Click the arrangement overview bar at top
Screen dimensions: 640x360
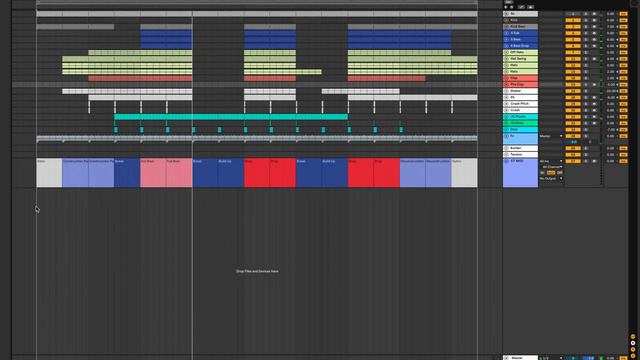[x=257, y=2]
